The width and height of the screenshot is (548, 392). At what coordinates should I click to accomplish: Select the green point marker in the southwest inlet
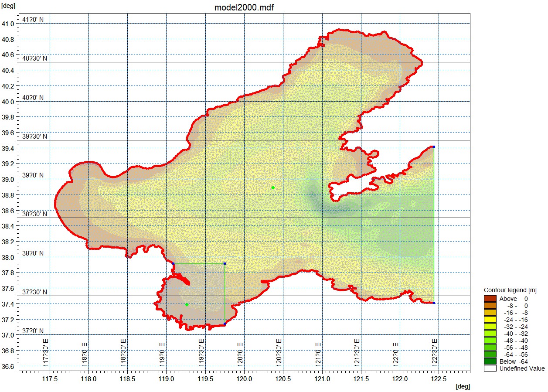187,304
